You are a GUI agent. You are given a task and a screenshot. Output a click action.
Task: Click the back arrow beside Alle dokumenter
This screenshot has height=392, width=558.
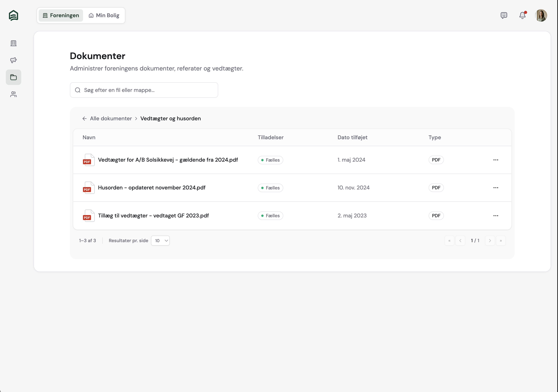coord(85,119)
